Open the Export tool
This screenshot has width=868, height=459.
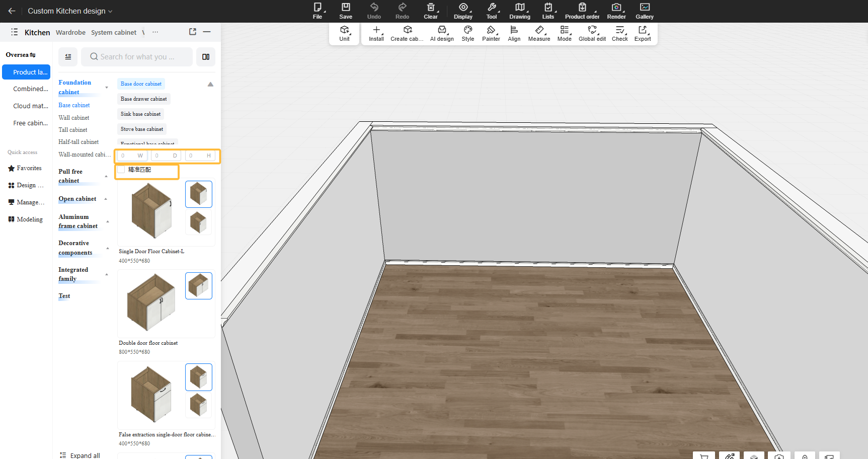point(643,33)
